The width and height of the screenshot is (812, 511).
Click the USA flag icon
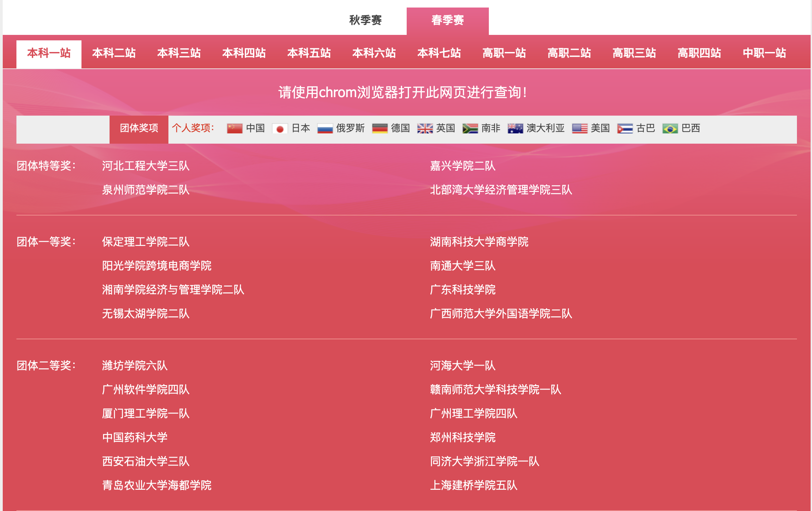pyautogui.click(x=580, y=129)
